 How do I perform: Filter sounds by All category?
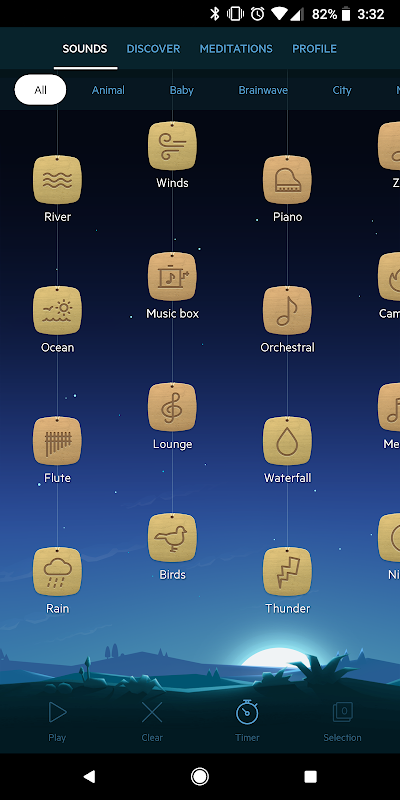(x=40, y=90)
